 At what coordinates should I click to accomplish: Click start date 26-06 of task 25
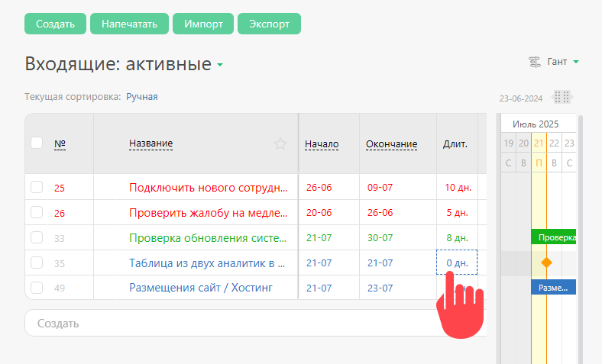[x=319, y=188]
